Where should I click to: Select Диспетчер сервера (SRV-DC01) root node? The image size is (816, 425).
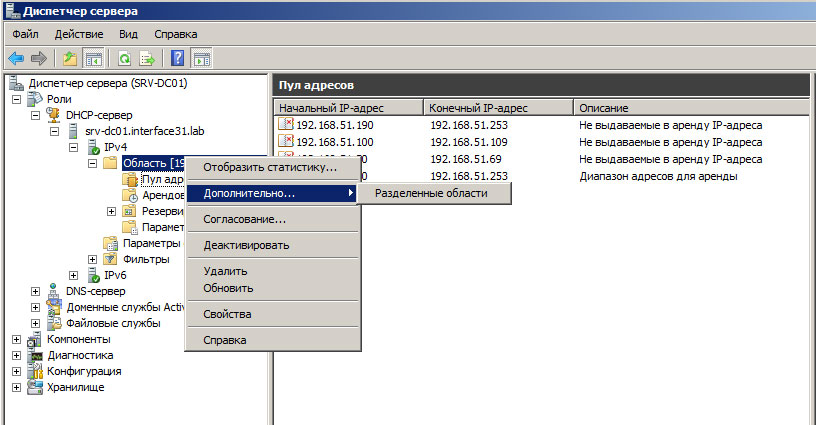108,83
